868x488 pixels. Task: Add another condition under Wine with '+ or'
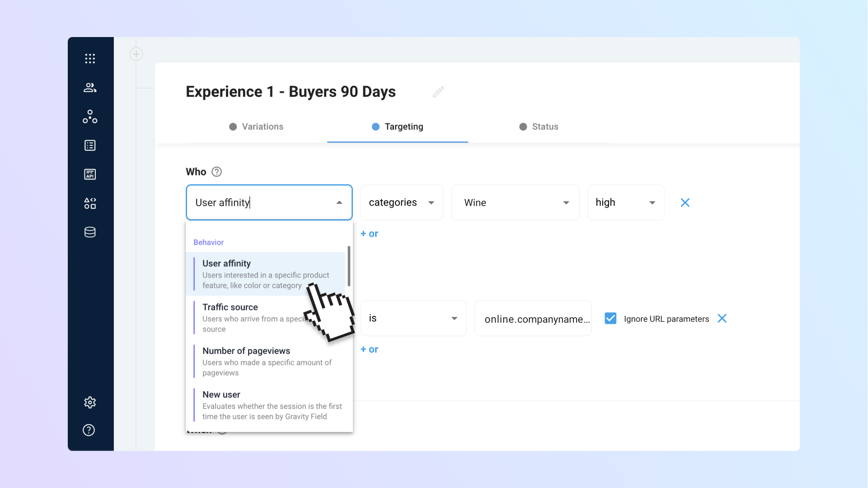pyautogui.click(x=369, y=234)
